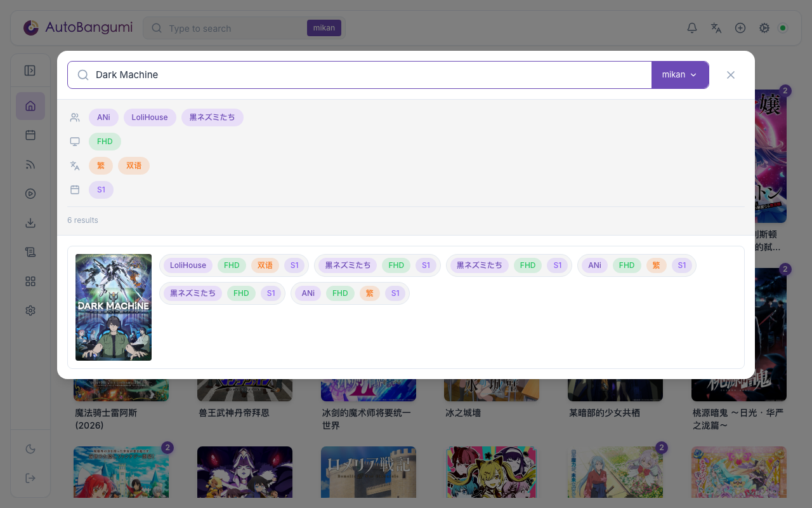Screen dimensions: 812x508
Task: Click the title 魔法骑士雷阿斯 (2026)
Action: (x=106, y=419)
